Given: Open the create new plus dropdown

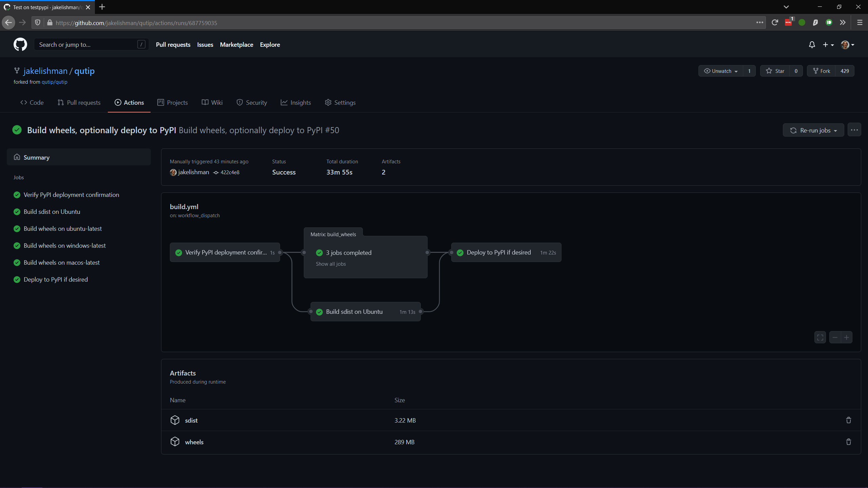Looking at the screenshot, I should (x=828, y=44).
